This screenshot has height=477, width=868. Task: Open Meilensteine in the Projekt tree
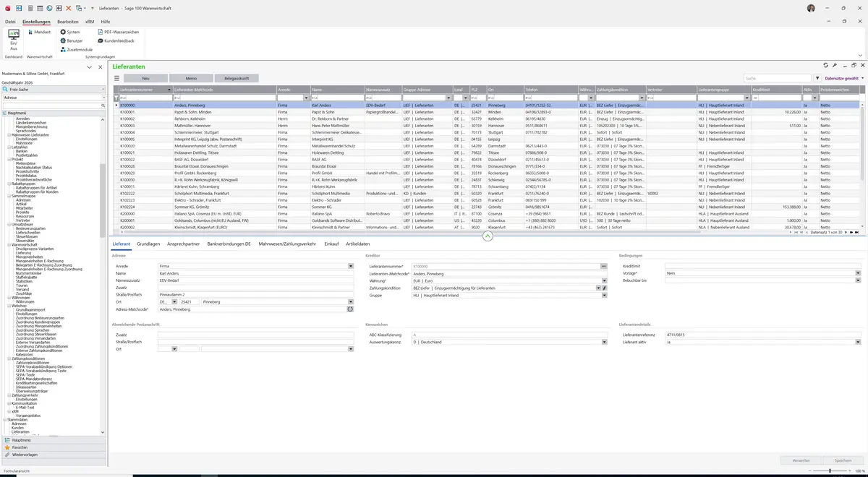tap(25, 163)
